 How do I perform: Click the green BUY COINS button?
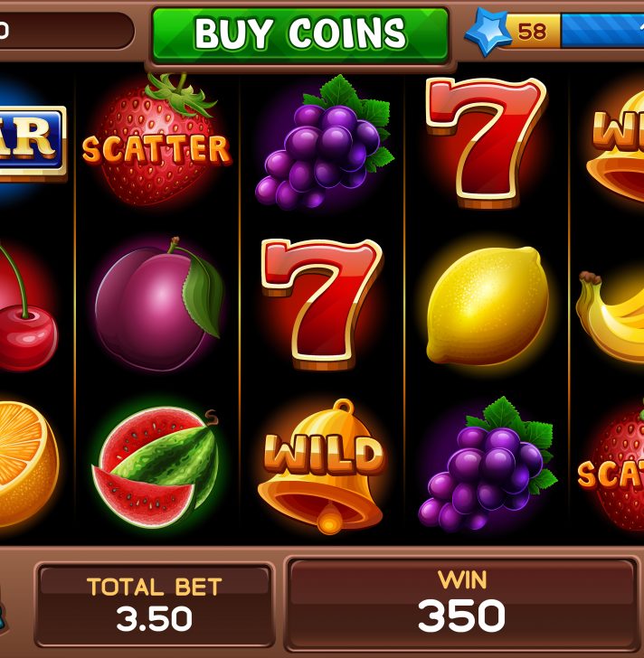coord(300,35)
